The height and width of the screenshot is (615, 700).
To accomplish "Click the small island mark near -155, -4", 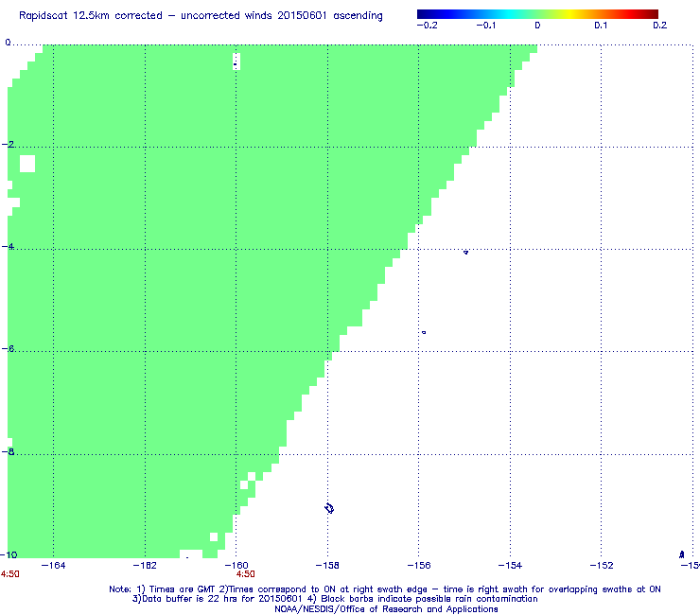I will click(x=465, y=253).
